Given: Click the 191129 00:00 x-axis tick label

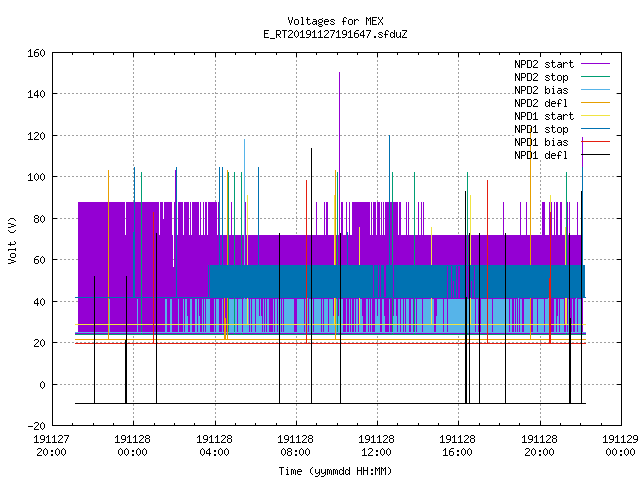Looking at the screenshot, I should click(x=620, y=446).
